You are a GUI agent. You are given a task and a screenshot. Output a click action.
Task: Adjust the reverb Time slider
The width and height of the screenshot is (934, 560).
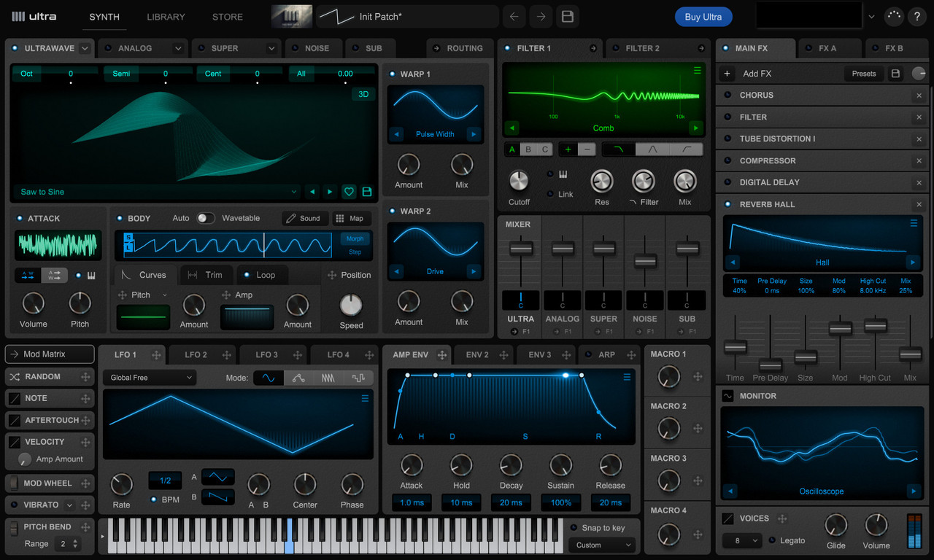click(x=735, y=346)
